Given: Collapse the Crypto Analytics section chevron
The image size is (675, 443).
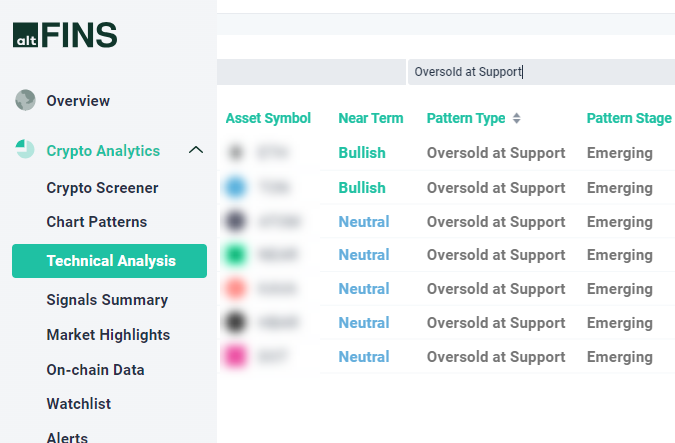Looking at the screenshot, I should [196, 150].
